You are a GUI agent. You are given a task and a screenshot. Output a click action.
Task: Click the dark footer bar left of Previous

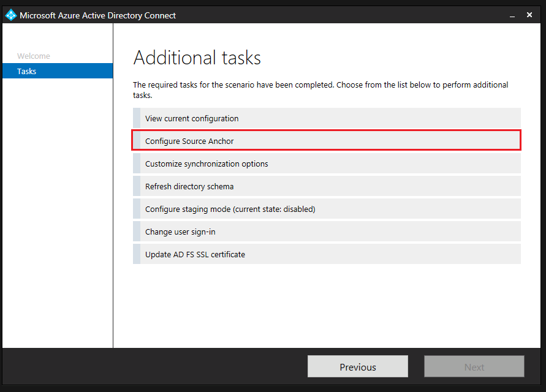153,367
